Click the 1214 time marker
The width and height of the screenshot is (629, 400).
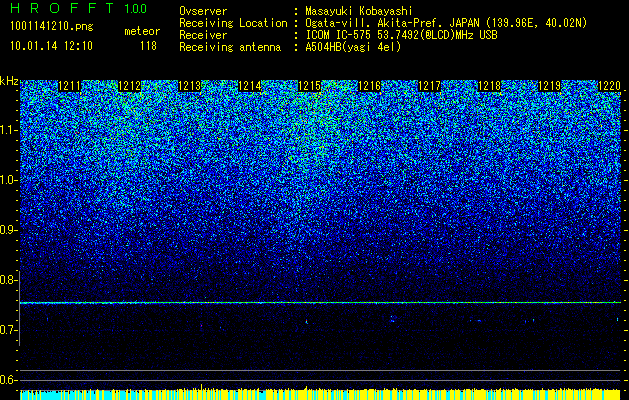250,86
